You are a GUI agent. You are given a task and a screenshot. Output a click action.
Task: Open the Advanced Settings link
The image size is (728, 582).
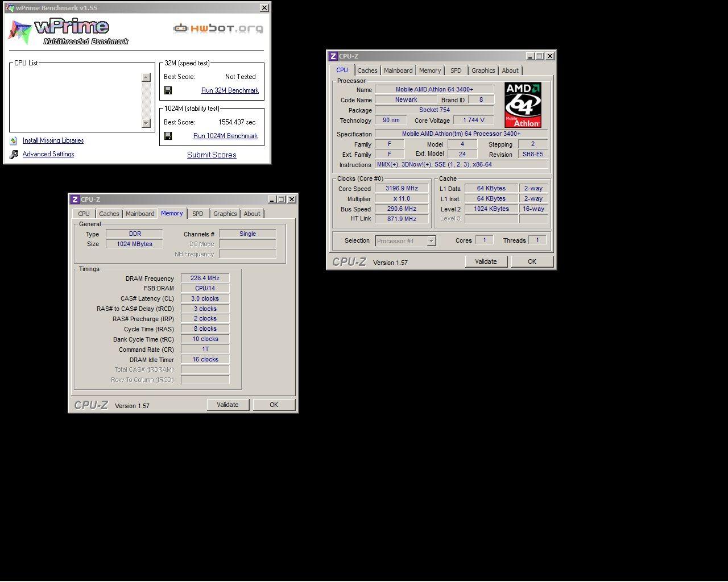[x=48, y=154]
